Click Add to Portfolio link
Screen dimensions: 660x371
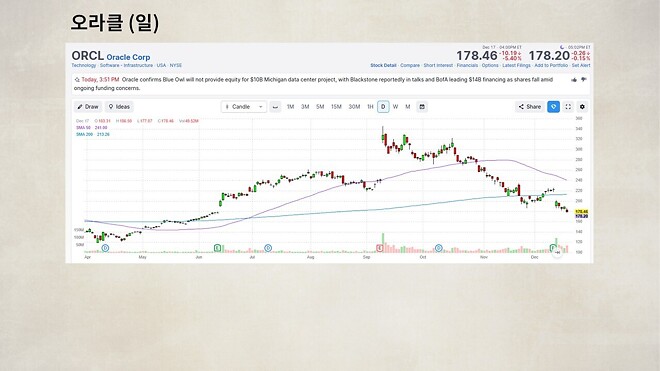[x=551, y=66]
